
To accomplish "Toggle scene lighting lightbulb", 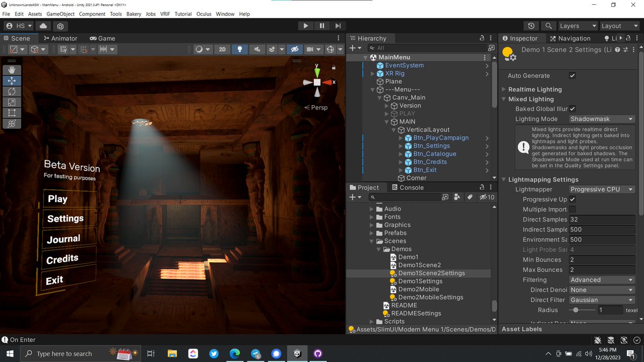I will 240,49.
